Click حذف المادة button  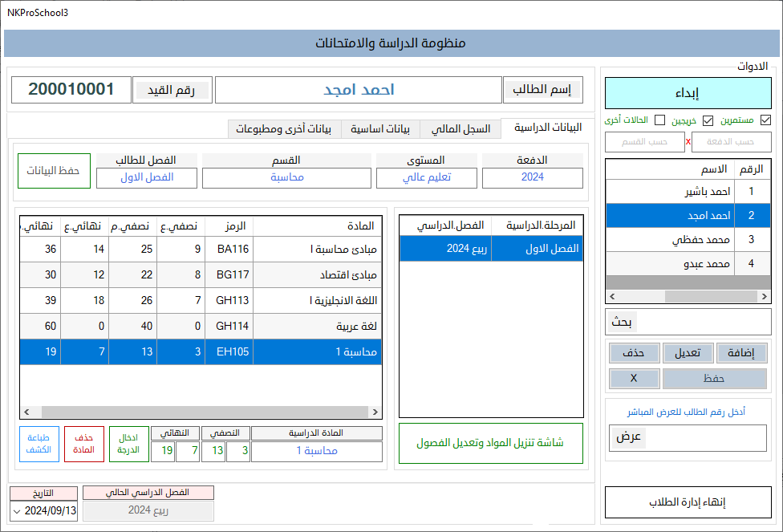[x=84, y=444]
